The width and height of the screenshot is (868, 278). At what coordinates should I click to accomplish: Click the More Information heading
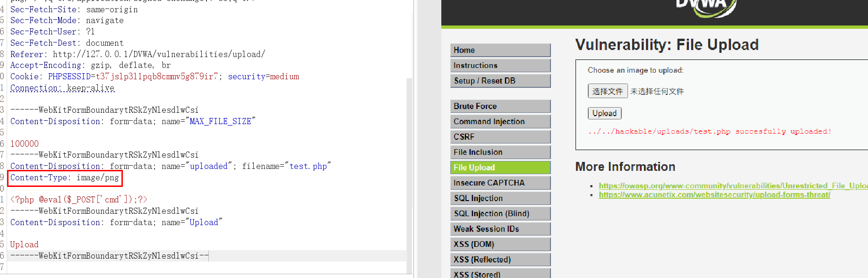(625, 167)
